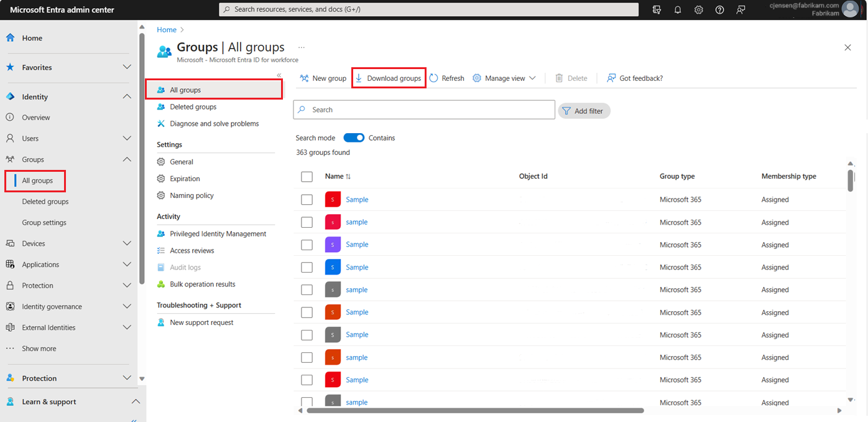
Task: Click the feedback icon in top bar
Action: click(x=740, y=10)
